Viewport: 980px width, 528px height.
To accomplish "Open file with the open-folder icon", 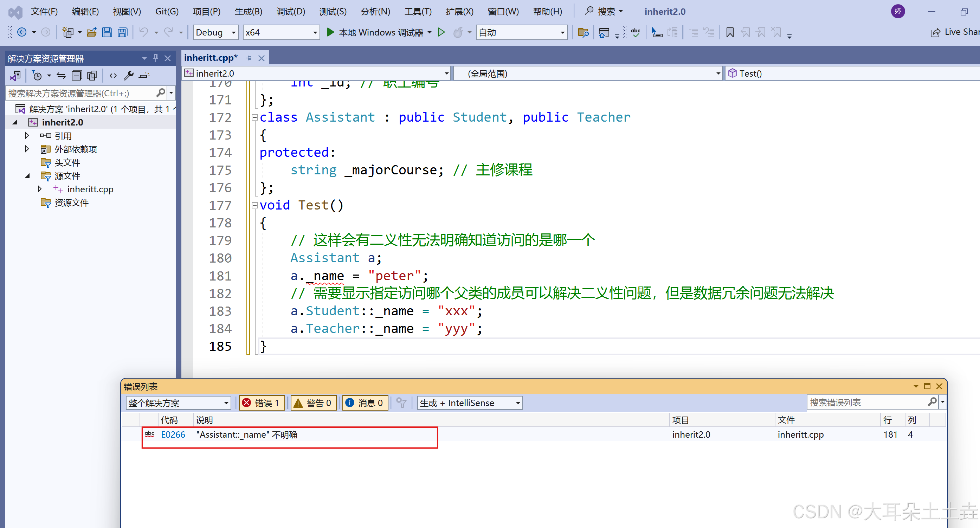I will click(91, 32).
